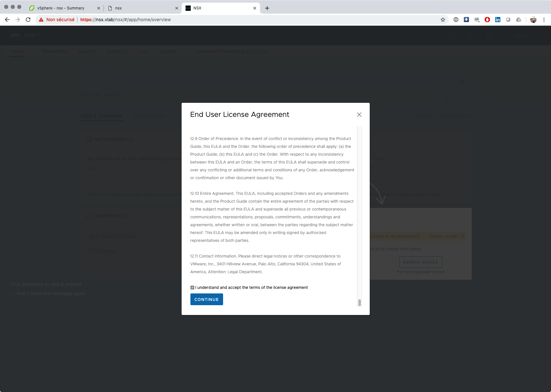Open a new browser tab
Image resolution: width=551 pixels, height=392 pixels.
click(x=267, y=8)
